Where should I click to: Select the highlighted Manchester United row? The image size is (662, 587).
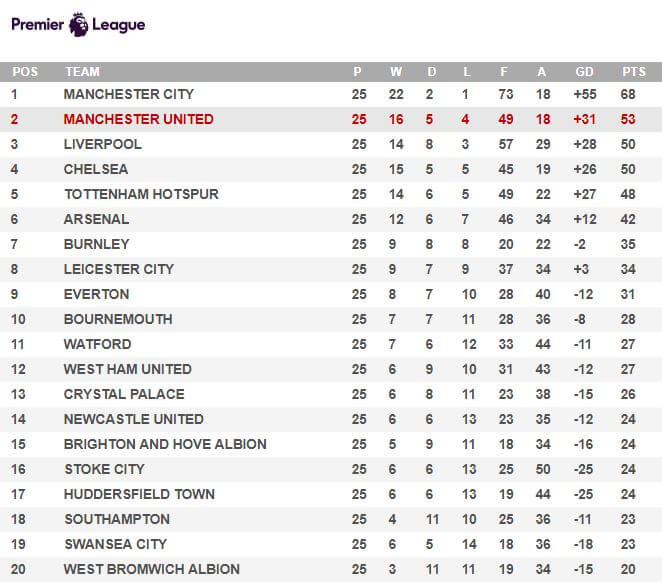pyautogui.click(x=331, y=119)
